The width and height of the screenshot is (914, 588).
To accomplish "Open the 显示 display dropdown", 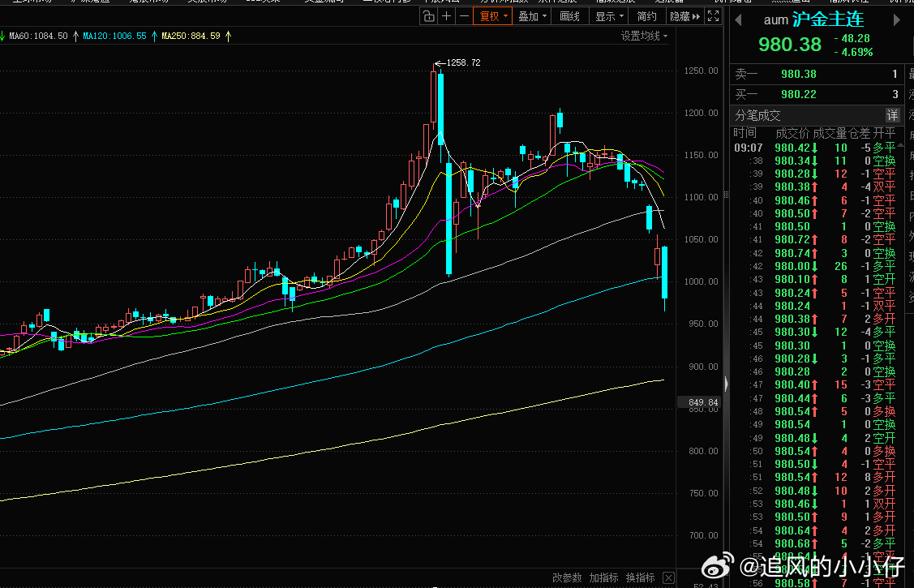I will pyautogui.click(x=609, y=16).
